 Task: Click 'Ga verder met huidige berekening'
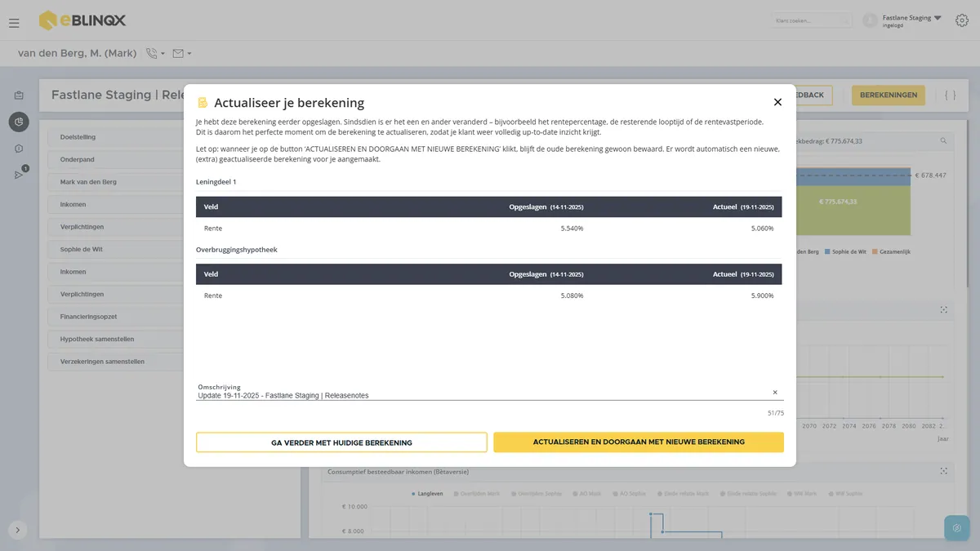click(341, 442)
